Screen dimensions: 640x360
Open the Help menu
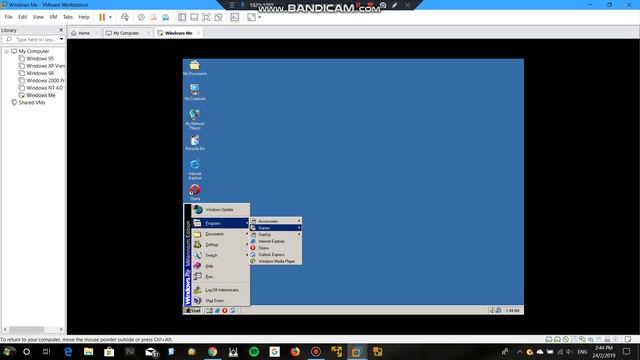click(x=84, y=17)
